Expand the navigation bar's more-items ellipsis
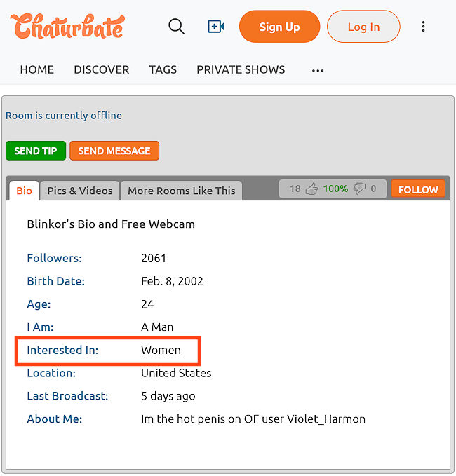 coord(318,70)
